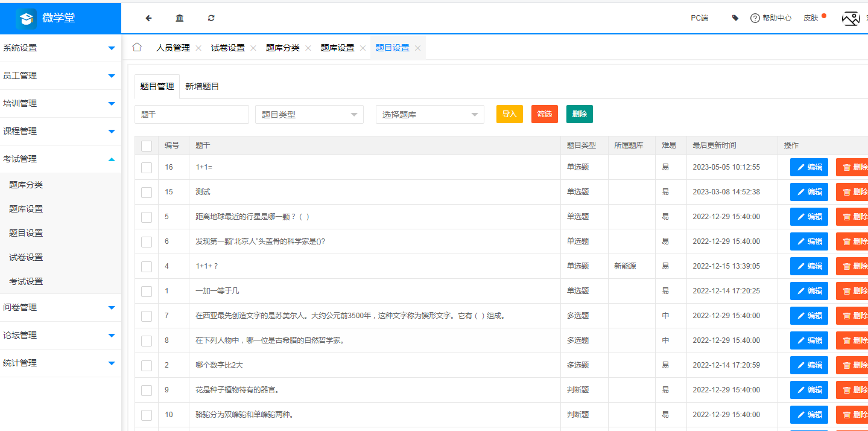Click the clear cache (bank) icon in toolbar
This screenshot has width=868, height=431.
(x=179, y=18)
